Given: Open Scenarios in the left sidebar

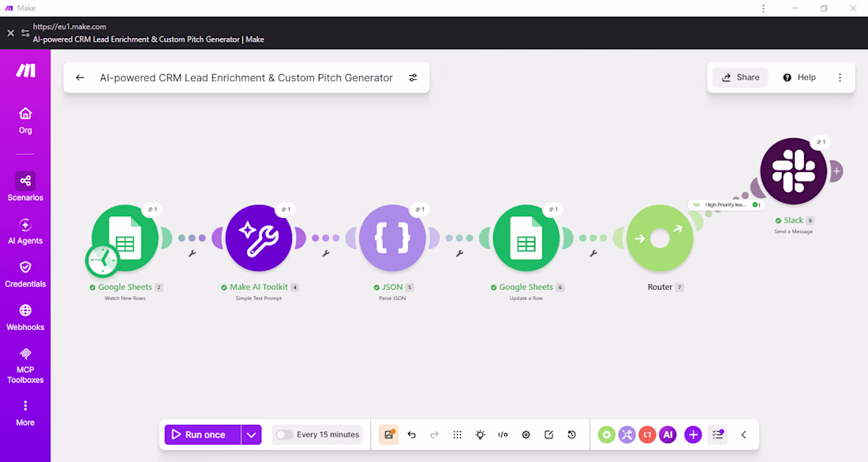Looking at the screenshot, I should tap(25, 186).
